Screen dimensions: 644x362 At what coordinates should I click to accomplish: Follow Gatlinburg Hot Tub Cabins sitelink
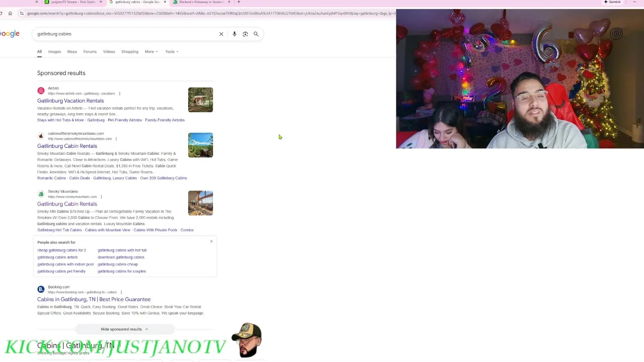[x=59, y=230]
